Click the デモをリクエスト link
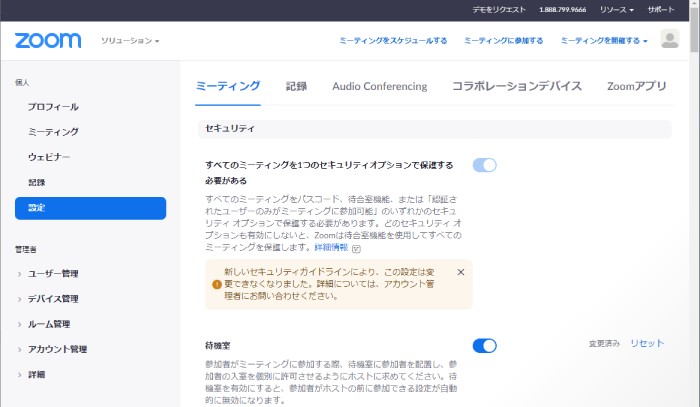Viewport: 700px width, 407px height. point(499,9)
